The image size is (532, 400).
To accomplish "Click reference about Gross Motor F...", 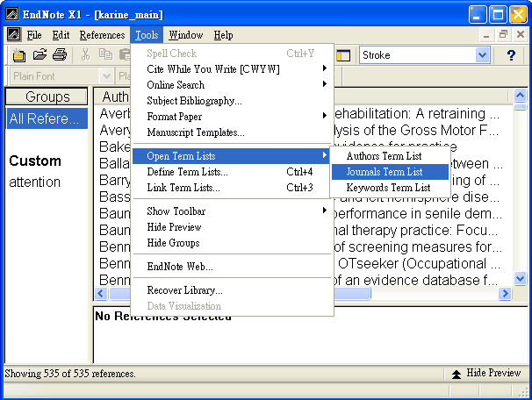I will tap(416, 130).
